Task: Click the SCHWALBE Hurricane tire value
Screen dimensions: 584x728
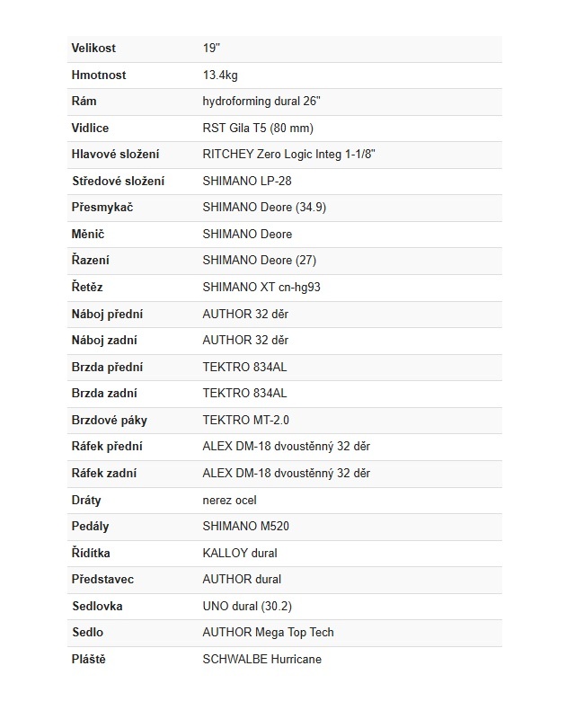Action: [261, 659]
